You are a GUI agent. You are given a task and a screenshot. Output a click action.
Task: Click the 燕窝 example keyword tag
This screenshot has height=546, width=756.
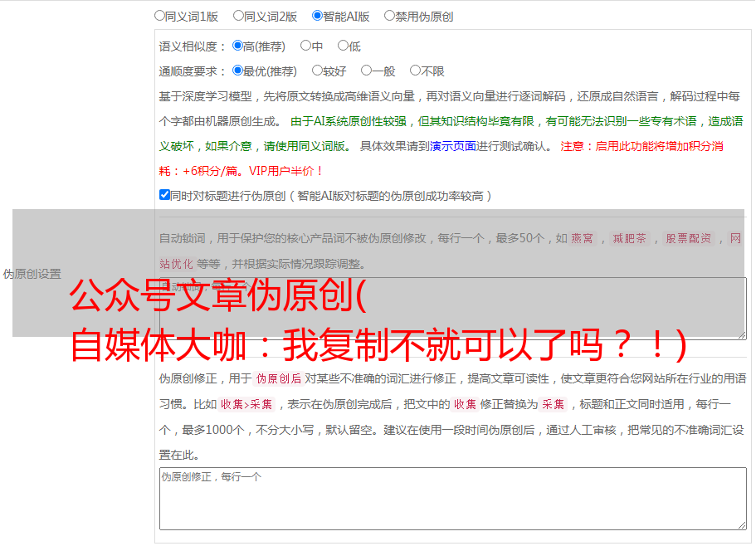(x=583, y=238)
